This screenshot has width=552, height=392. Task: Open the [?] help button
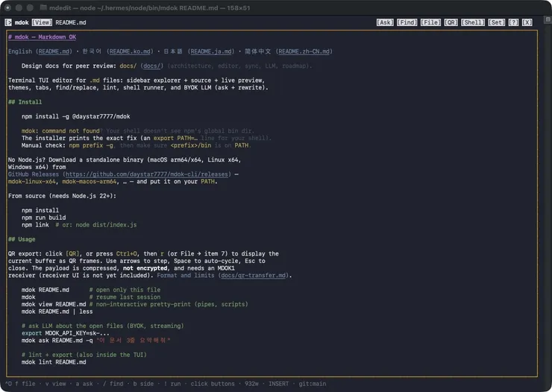pos(514,22)
